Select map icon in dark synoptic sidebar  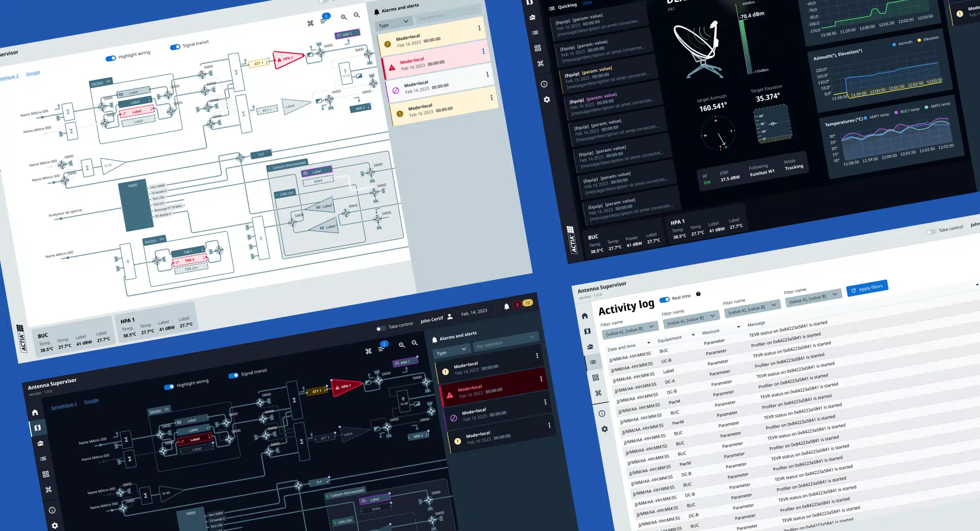[38, 428]
